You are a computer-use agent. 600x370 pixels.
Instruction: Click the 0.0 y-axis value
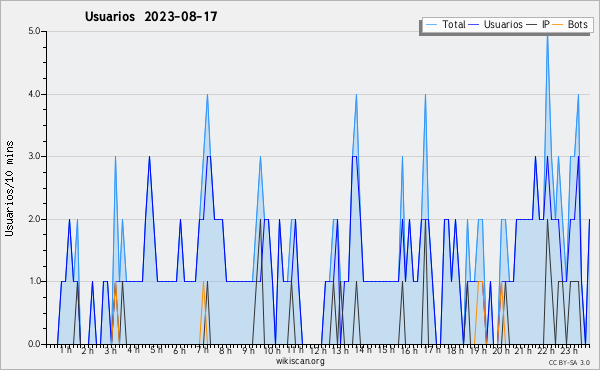(34, 344)
